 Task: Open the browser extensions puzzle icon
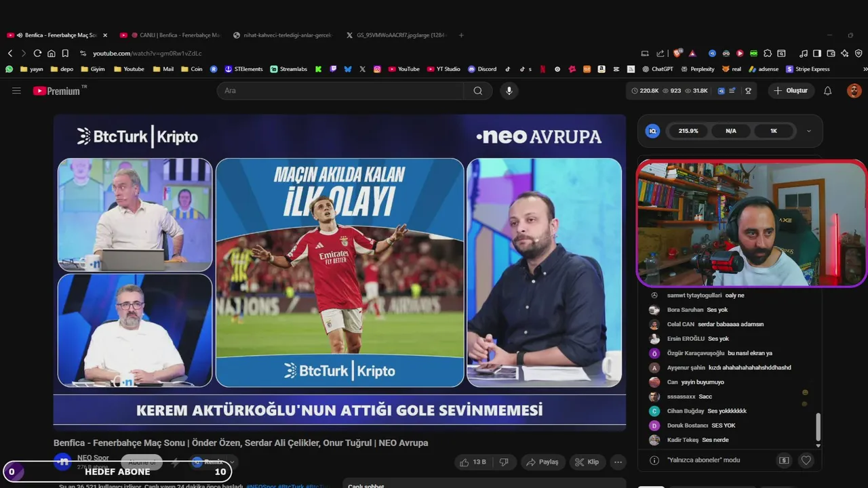(x=768, y=54)
